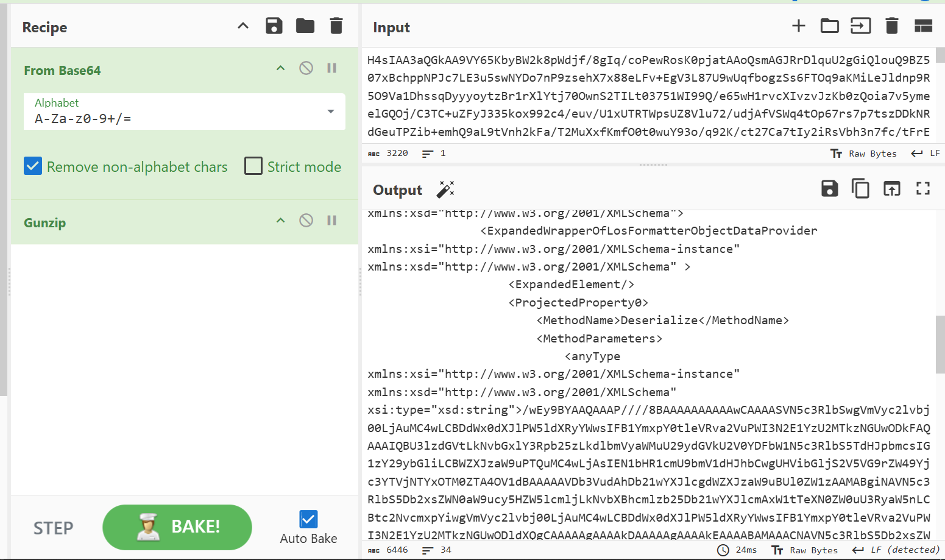This screenshot has height=560, width=945.
Task: Click the MethodName Deserialize line in output
Action: (663, 321)
